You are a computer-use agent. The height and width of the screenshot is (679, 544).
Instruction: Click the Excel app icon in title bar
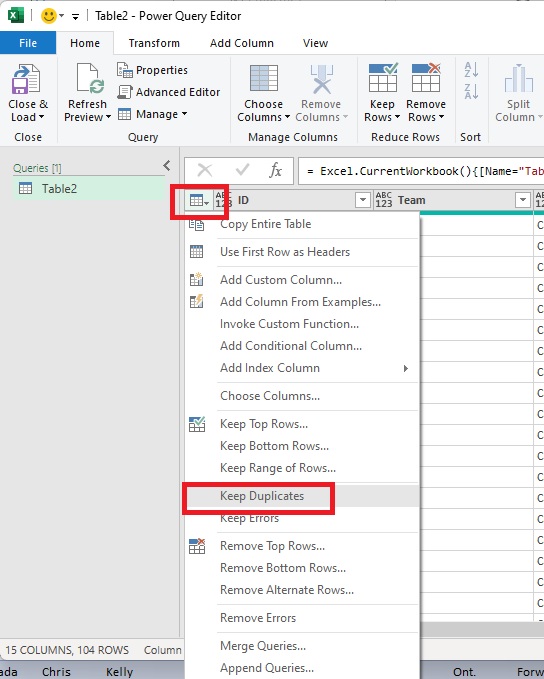pyautogui.click(x=16, y=16)
